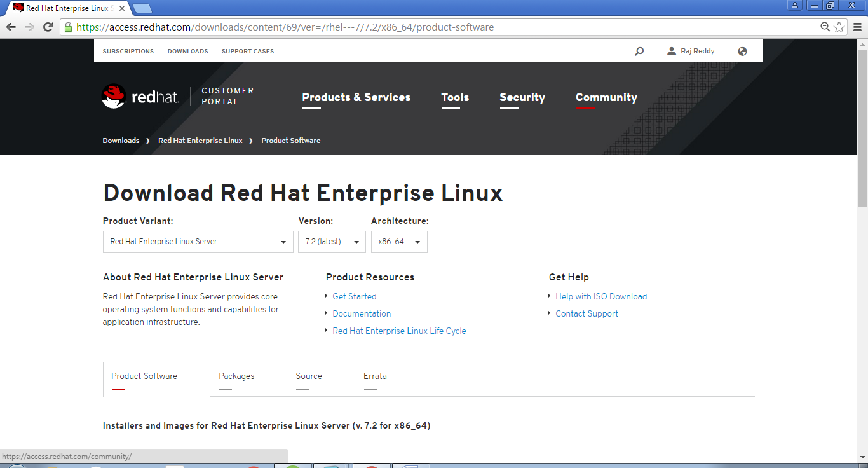Click the Red Hat Enterprise Linux breadcrumb
The height and width of the screenshot is (468, 868).
pyautogui.click(x=200, y=141)
